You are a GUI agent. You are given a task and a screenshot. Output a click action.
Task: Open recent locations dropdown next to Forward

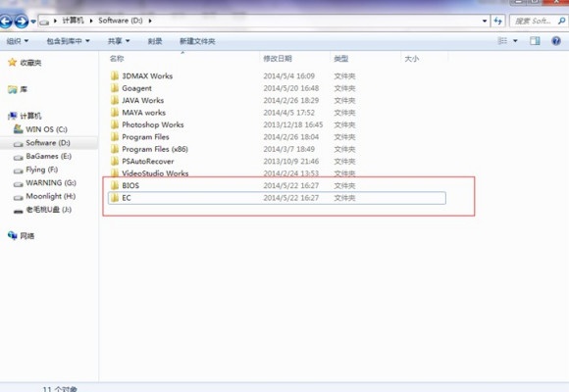tap(33, 22)
